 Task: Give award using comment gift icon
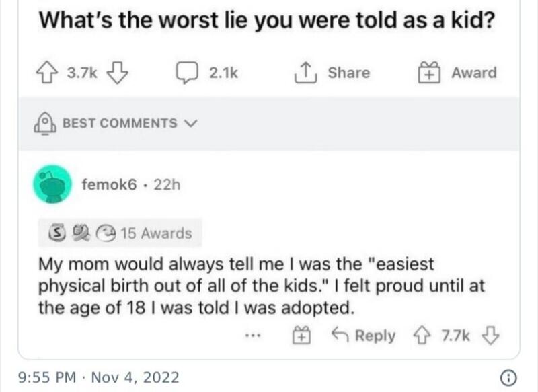[301, 336]
